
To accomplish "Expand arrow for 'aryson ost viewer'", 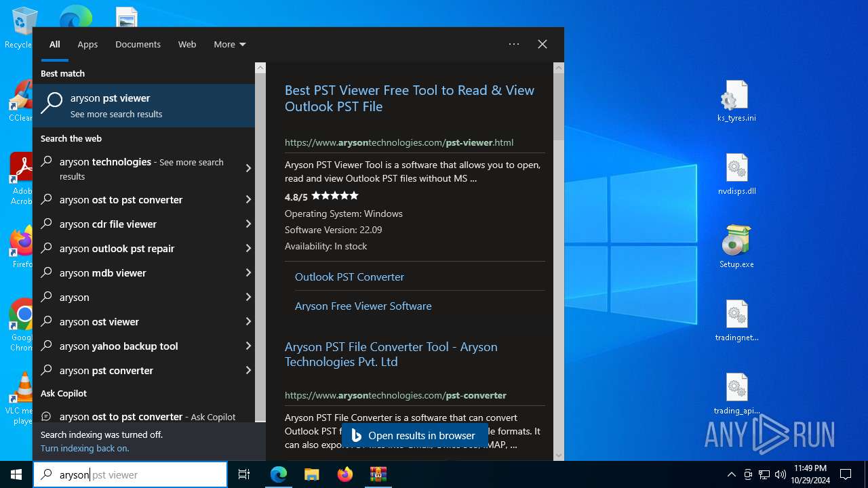I will click(x=248, y=321).
